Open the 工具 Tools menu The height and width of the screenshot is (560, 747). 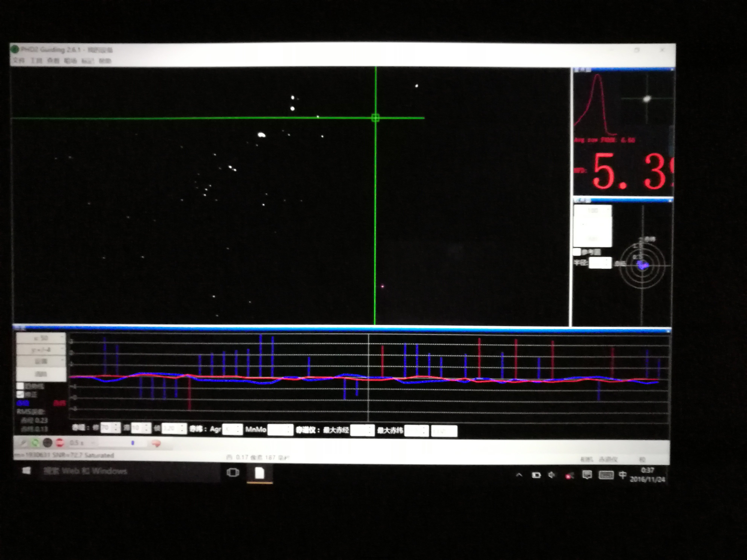coord(36,61)
